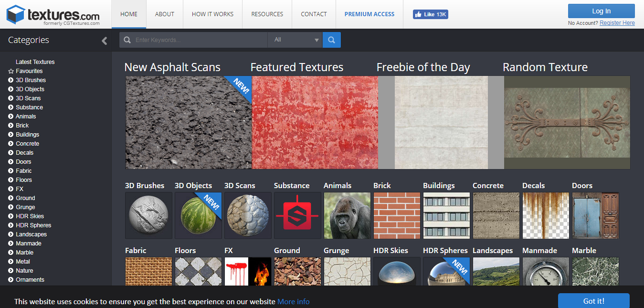Screen dimensions: 644x308
Task: Open the Decals category thumbnail
Action: [546, 215]
